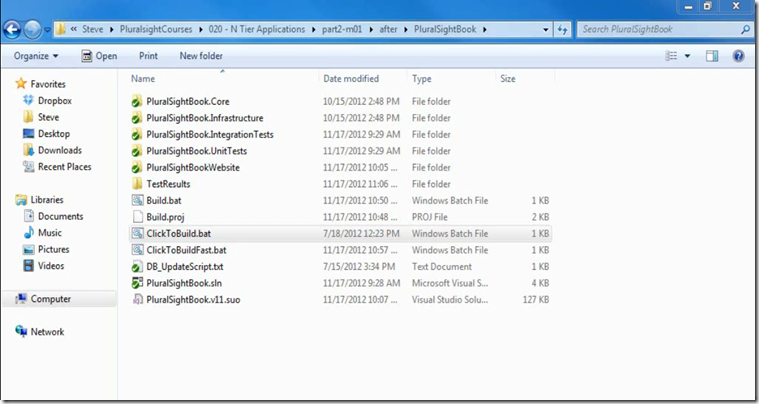The width and height of the screenshot is (759, 404).
Task: Select PluralSightBook.v11.suo file icon
Action: (137, 299)
